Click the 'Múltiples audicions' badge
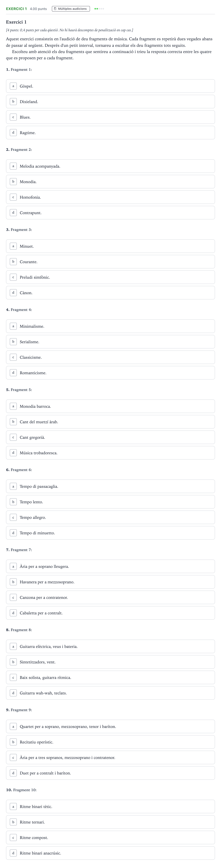This screenshot has width=221, height=868. (71, 9)
